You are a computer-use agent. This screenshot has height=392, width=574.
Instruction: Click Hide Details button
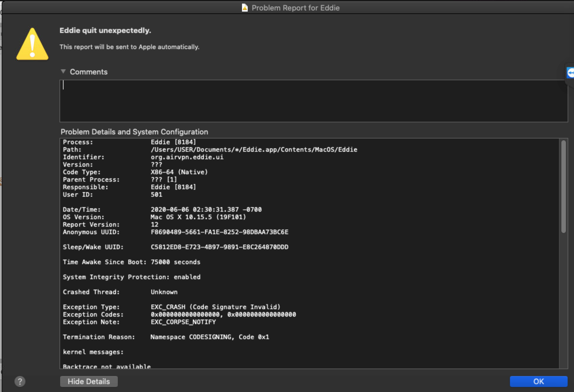coord(89,381)
